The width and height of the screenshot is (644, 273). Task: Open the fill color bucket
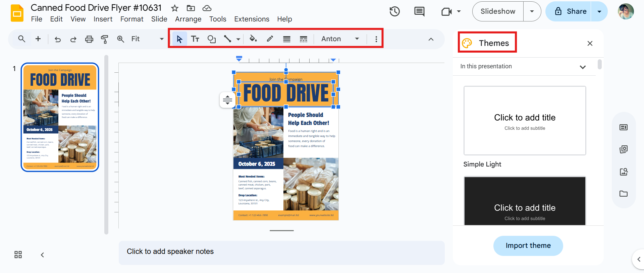tap(253, 39)
